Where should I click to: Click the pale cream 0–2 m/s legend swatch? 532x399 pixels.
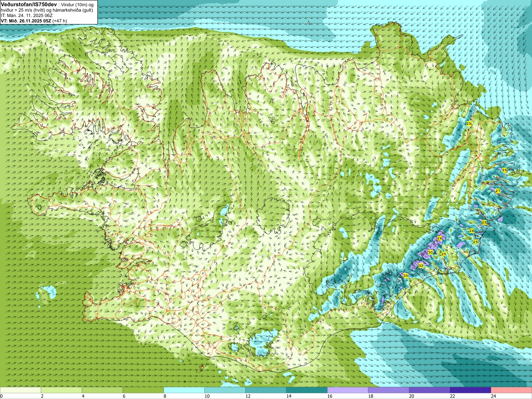20,390
